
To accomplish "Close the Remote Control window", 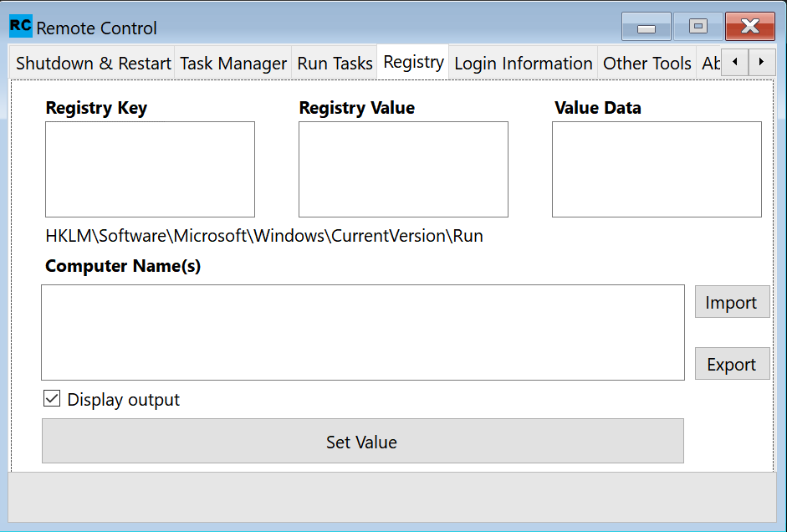I will point(749,27).
